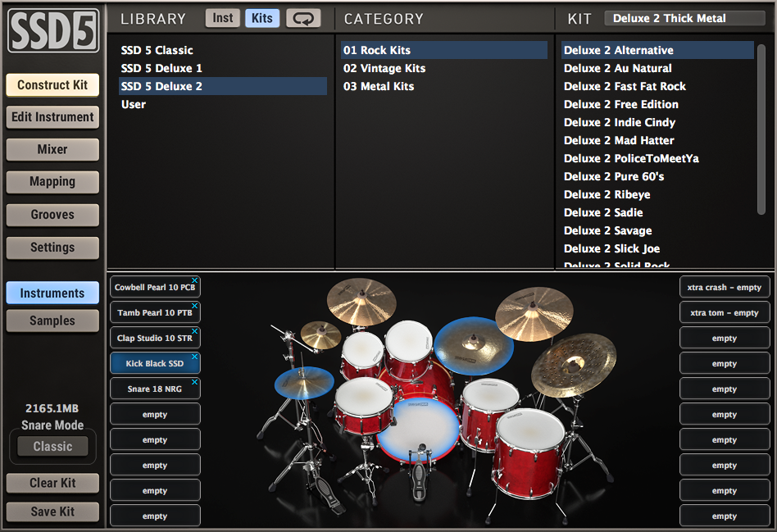Show Instruments view

pos(52,293)
